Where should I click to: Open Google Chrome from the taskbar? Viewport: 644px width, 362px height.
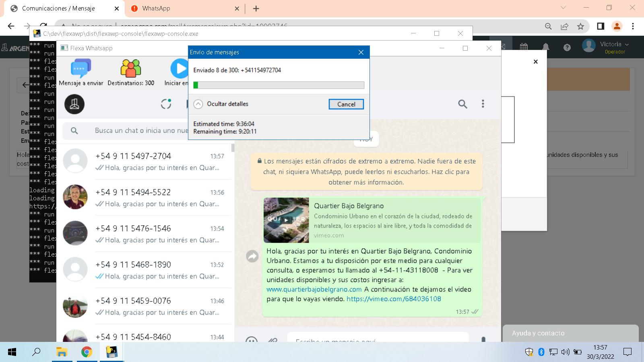pyautogui.click(x=87, y=352)
